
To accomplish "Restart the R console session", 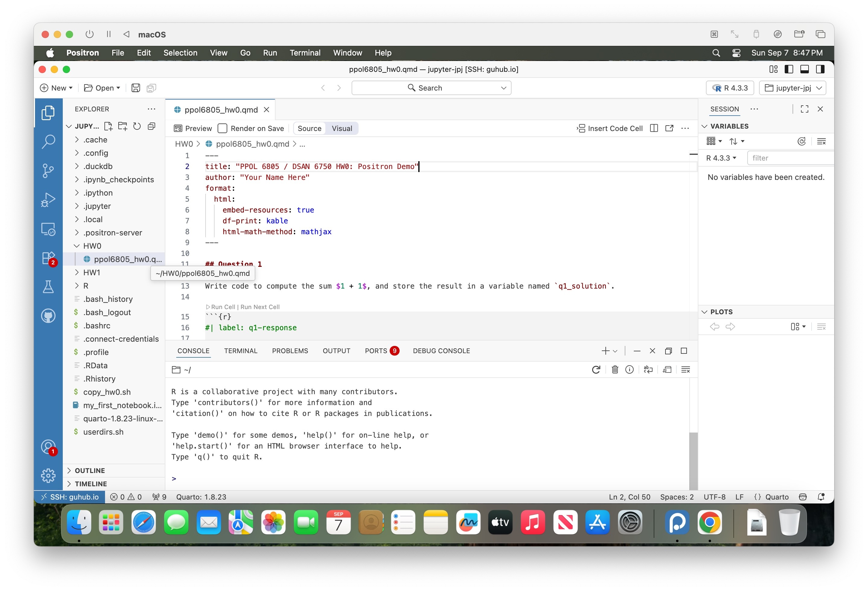I will tap(596, 369).
